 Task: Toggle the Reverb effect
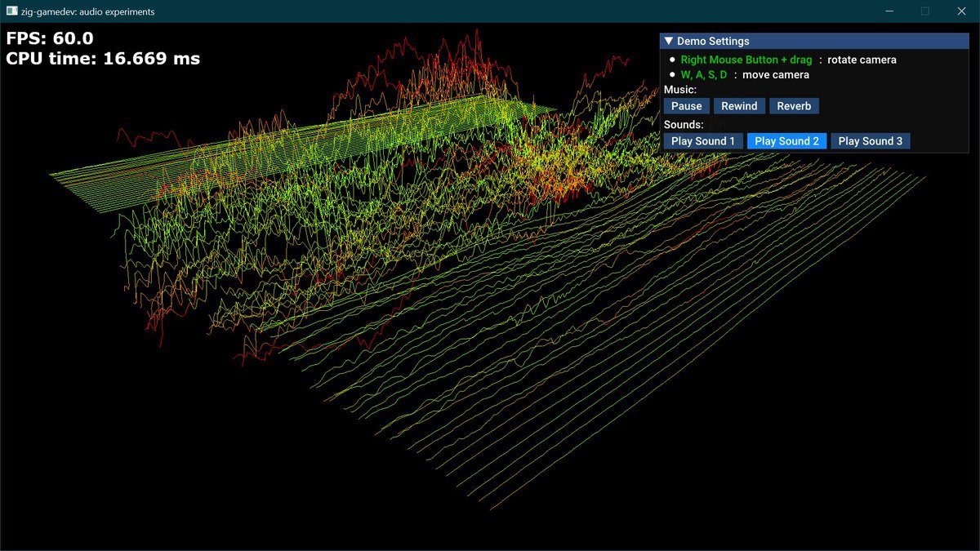tap(793, 106)
